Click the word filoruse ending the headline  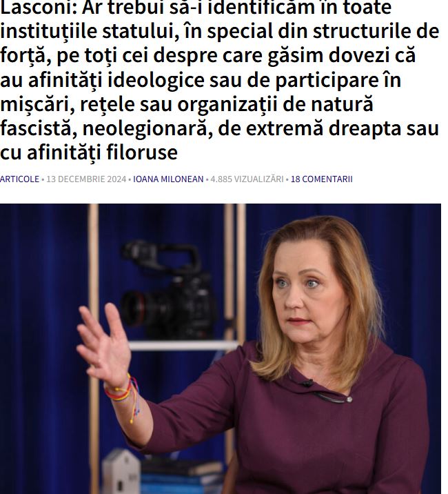tap(142, 152)
